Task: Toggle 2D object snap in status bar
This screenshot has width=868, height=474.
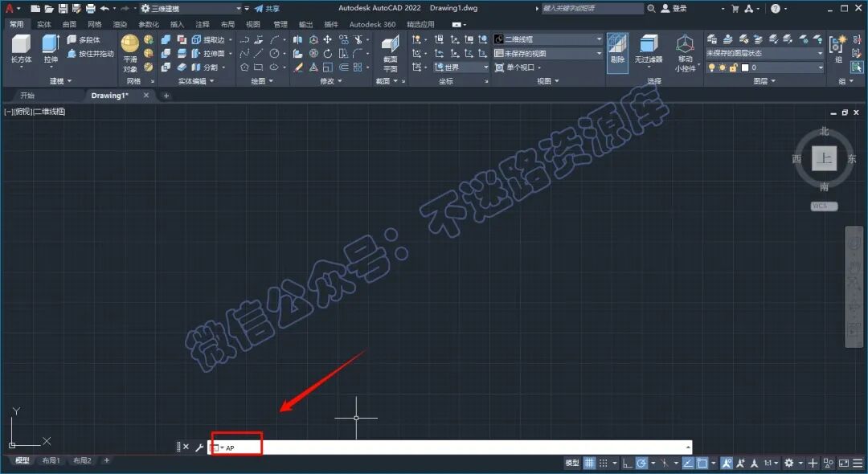Action: (x=702, y=463)
